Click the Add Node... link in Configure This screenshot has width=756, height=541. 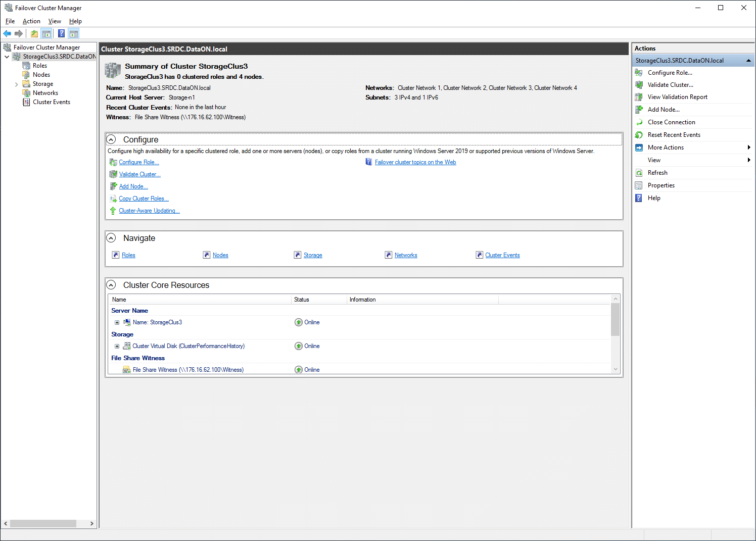pyautogui.click(x=133, y=186)
